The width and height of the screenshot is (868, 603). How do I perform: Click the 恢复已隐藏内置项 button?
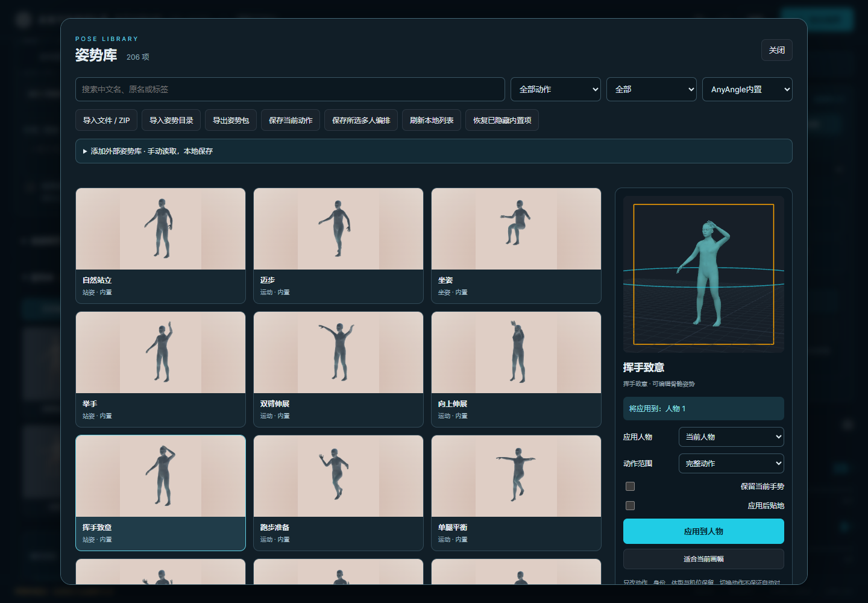[502, 120]
